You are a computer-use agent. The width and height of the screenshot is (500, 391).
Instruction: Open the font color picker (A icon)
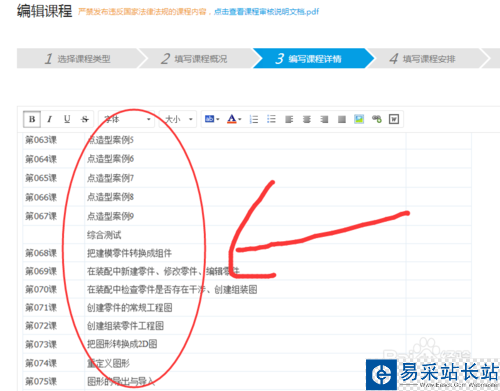[x=234, y=119]
